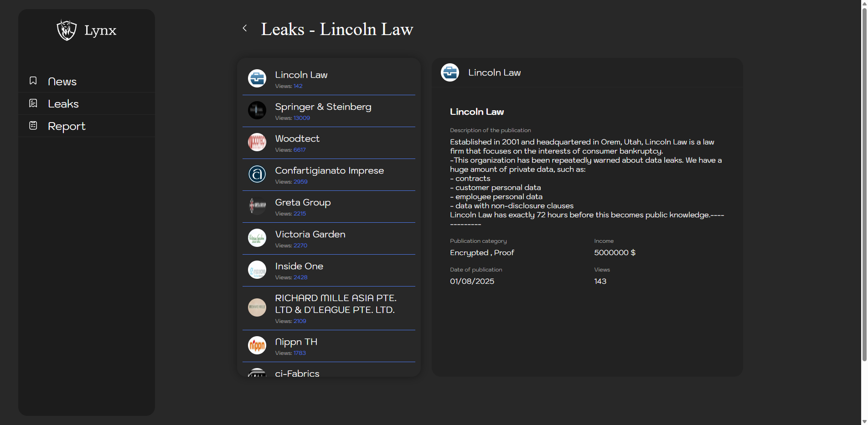The width and height of the screenshot is (868, 425).
Task: Click the Woodtect logo thumbnail
Action: (x=257, y=142)
